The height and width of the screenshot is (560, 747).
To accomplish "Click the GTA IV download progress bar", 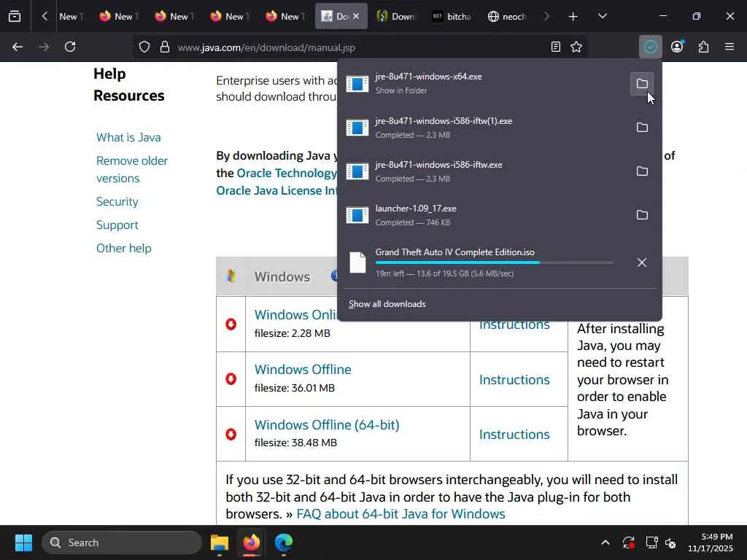I will tap(495, 262).
